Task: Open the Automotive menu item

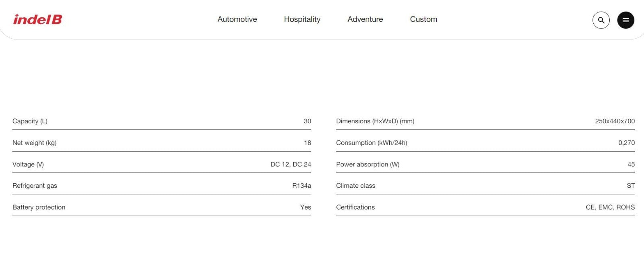Action: (x=237, y=19)
